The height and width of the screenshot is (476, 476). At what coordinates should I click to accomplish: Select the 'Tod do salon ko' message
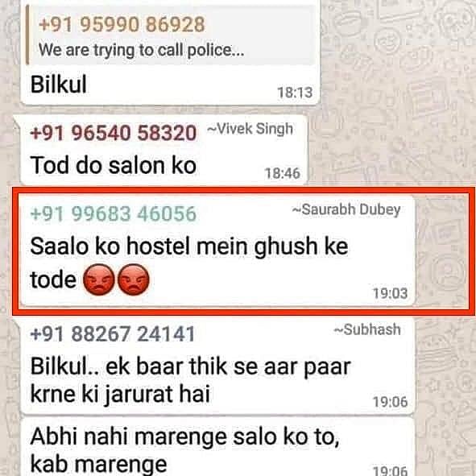point(163,151)
